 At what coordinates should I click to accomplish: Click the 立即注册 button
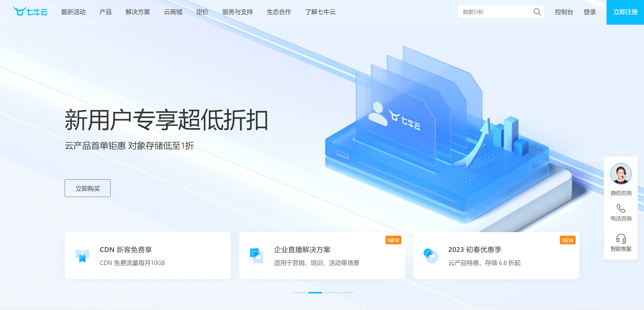tap(625, 12)
